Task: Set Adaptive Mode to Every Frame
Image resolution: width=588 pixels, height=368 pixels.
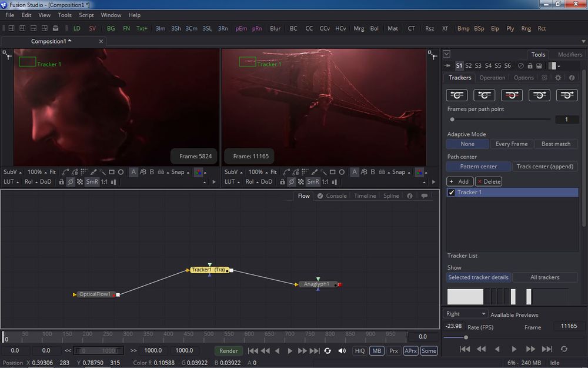Action: pyautogui.click(x=512, y=144)
